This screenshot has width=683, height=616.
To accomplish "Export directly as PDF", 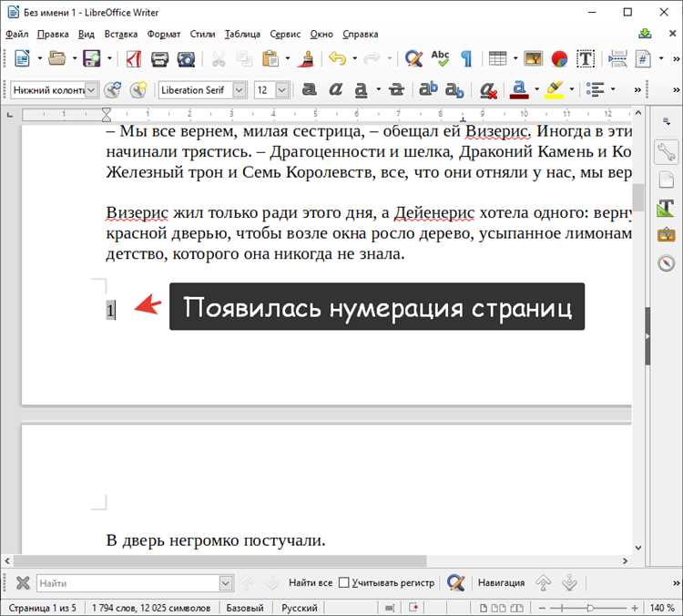I will click(133, 58).
